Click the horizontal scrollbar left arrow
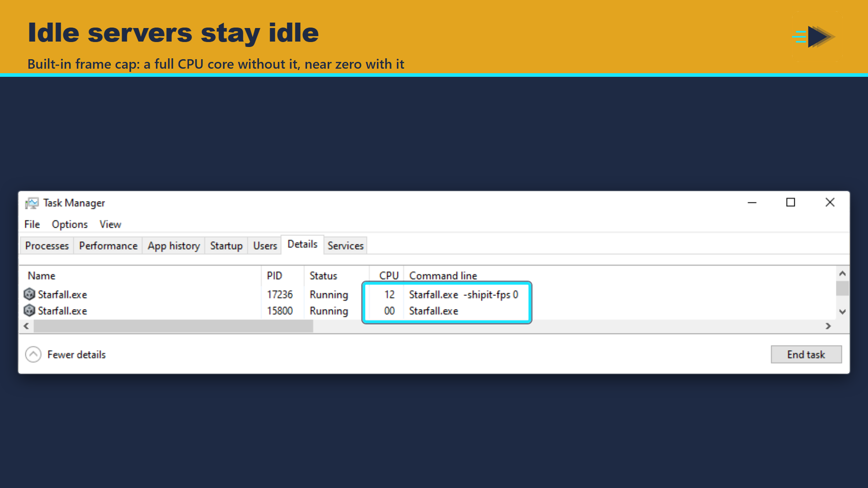Viewport: 868px width, 488px height. click(x=26, y=326)
